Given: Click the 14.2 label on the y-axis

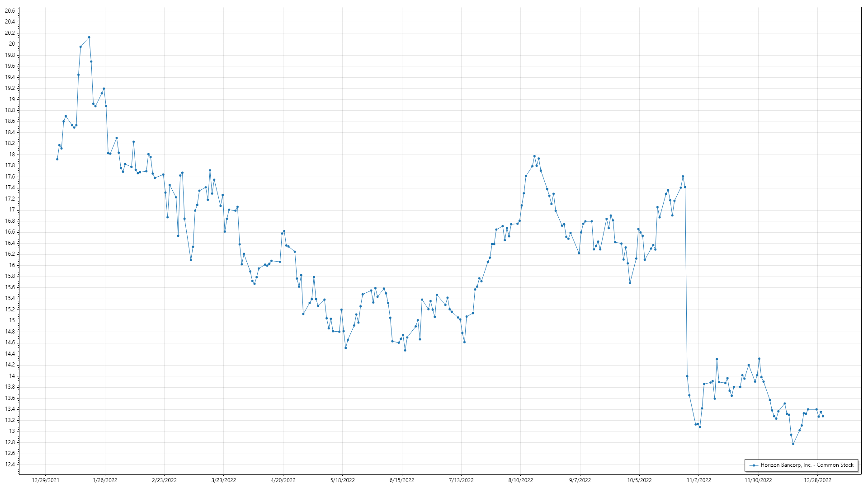Looking at the screenshot, I should [x=10, y=365].
